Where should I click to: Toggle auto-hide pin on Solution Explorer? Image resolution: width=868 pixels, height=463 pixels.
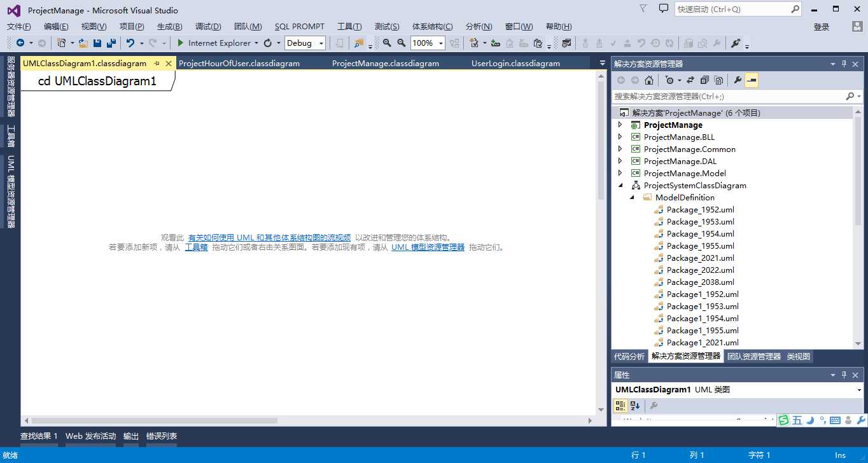click(x=844, y=64)
